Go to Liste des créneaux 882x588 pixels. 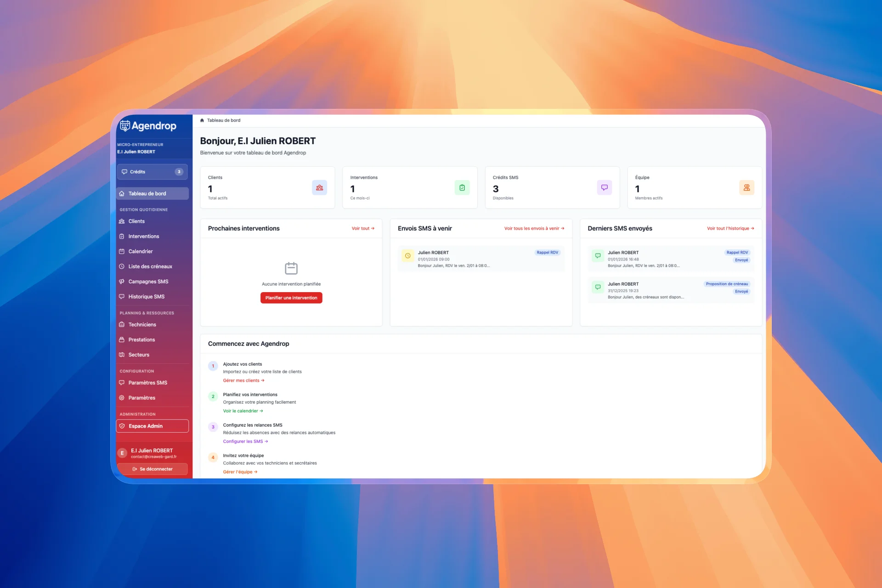[x=150, y=266]
